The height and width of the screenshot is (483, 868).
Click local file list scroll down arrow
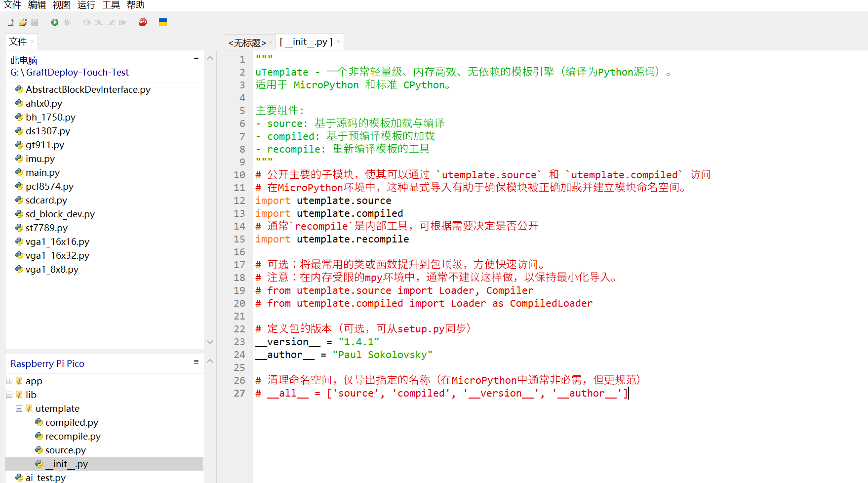210,342
